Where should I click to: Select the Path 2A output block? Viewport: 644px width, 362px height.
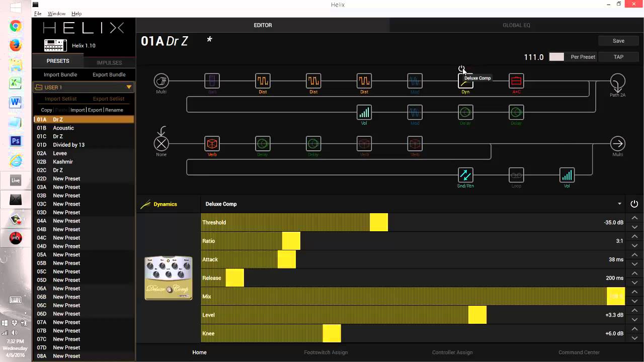(617, 81)
